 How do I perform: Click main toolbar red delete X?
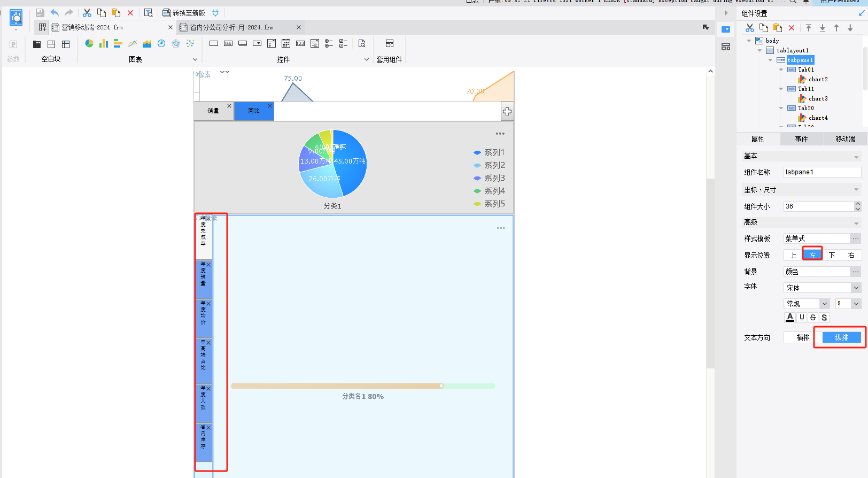(130, 13)
